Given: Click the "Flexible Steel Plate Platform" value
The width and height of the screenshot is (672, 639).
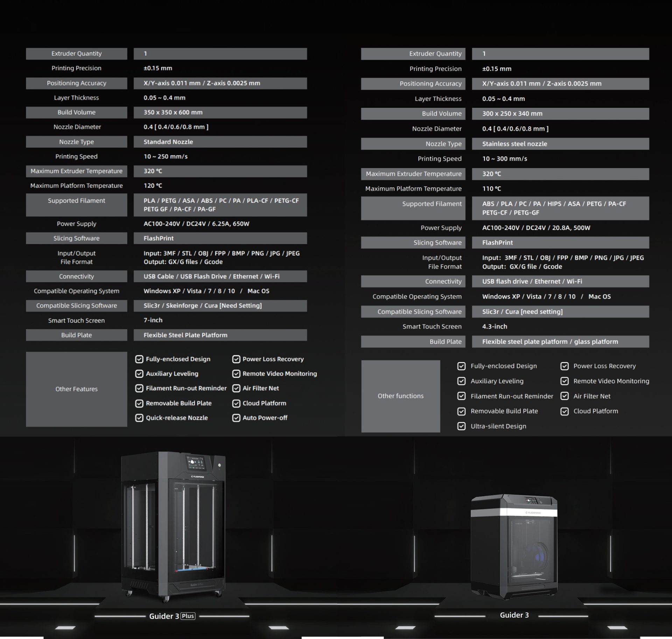Looking at the screenshot, I should click(x=185, y=335).
